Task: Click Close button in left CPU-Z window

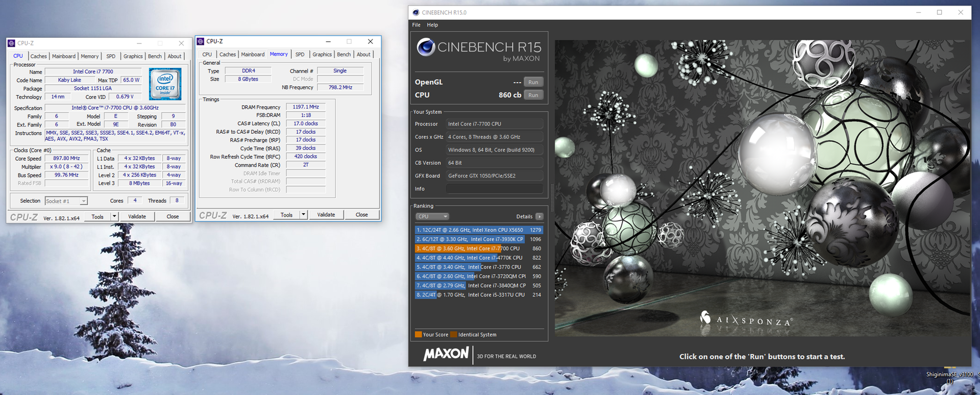Action: pos(173,216)
